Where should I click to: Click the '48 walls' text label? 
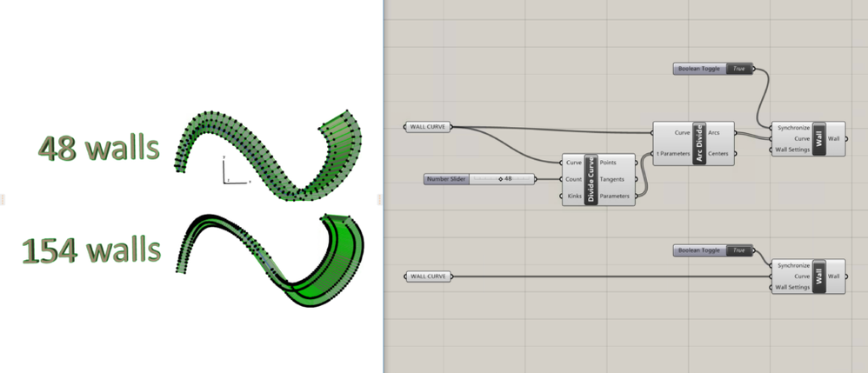click(99, 149)
